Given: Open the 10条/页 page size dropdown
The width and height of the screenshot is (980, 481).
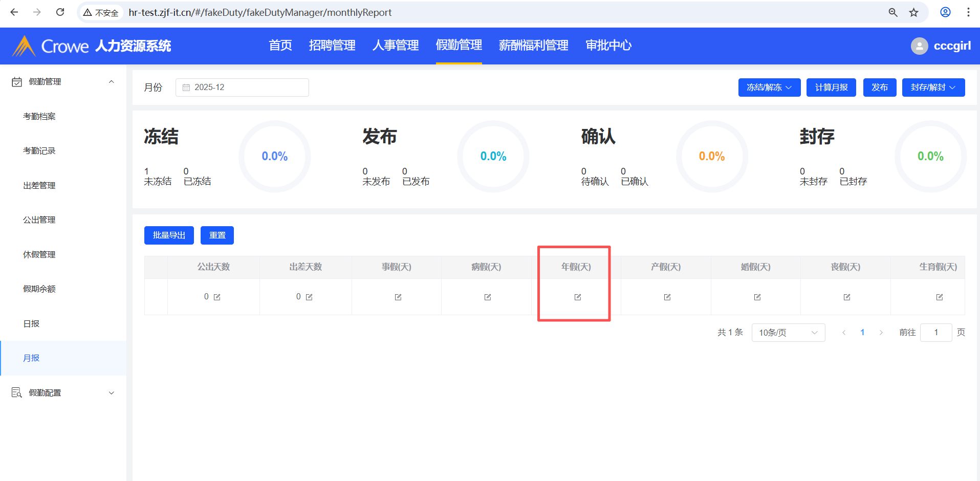Looking at the screenshot, I should click(x=788, y=333).
